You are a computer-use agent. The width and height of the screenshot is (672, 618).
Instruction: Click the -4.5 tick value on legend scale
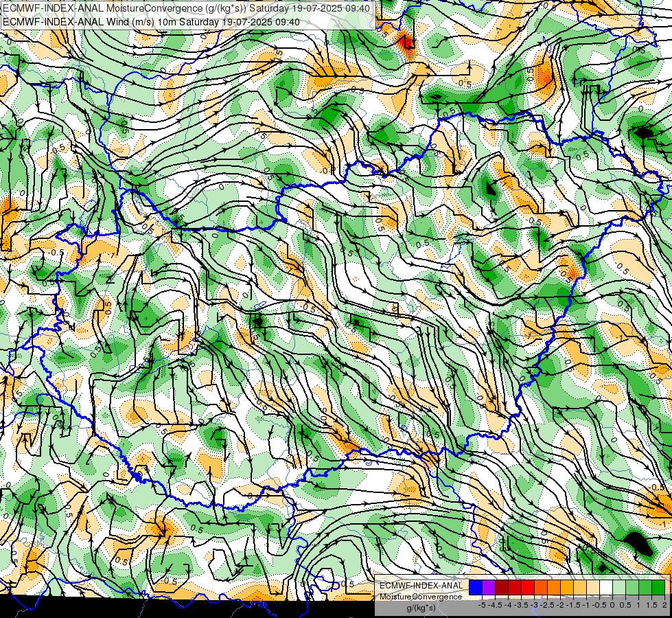pos(495,605)
